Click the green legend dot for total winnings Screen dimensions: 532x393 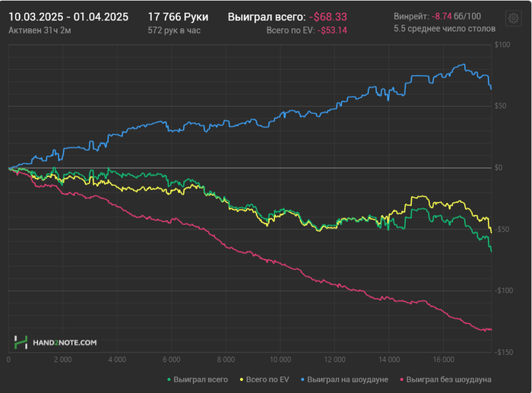coord(169,379)
